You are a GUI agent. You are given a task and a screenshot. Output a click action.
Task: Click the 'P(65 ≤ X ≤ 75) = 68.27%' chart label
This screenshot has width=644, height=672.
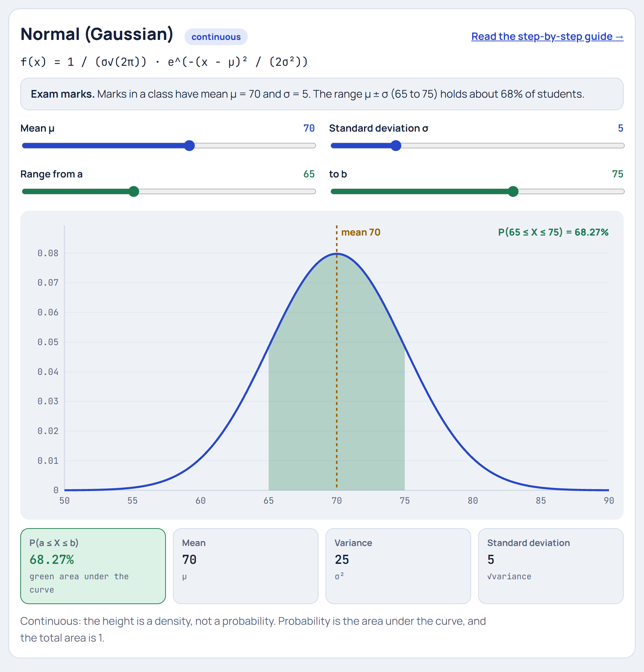click(x=553, y=232)
